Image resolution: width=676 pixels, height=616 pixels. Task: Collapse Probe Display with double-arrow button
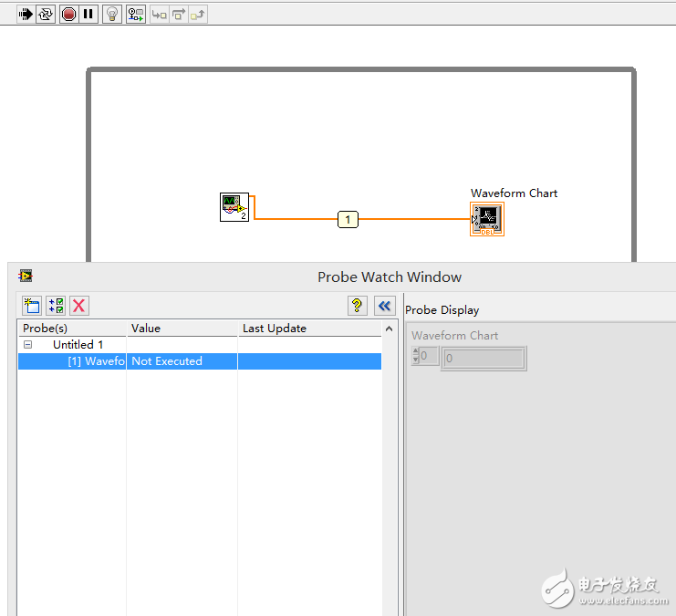tap(385, 306)
